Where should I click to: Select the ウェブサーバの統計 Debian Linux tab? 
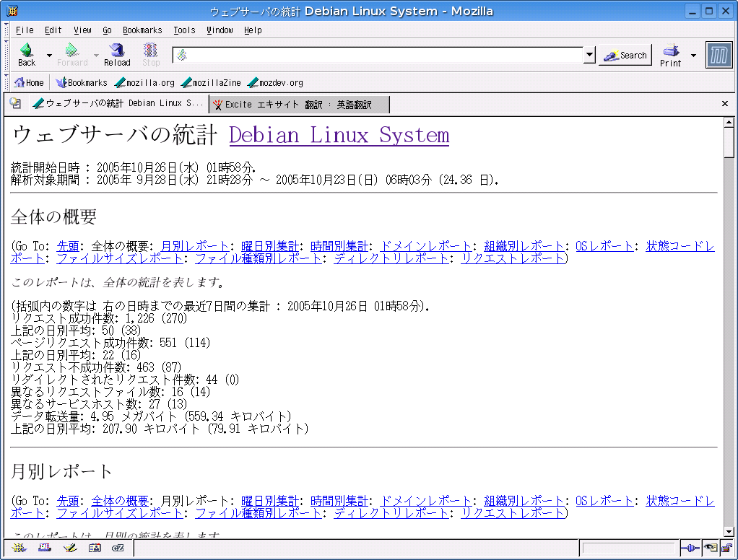tap(118, 103)
